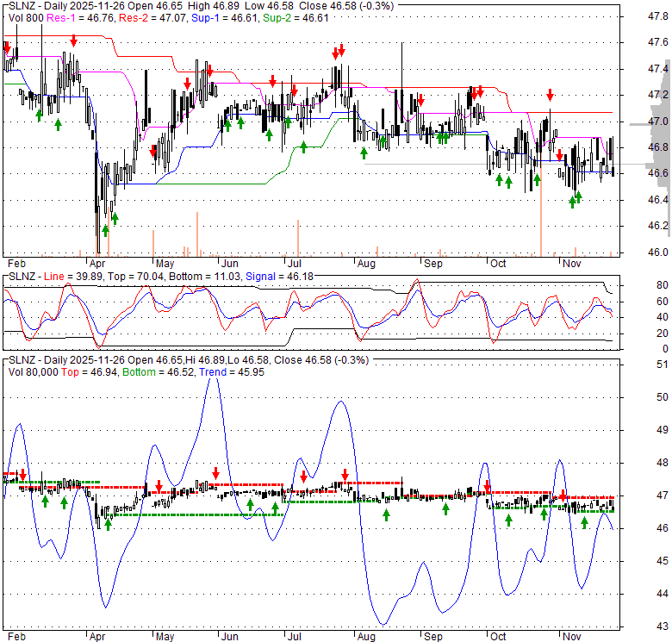Click the red down arrow in early November on top chart
This screenshot has height=642, width=672.
pos(560,155)
